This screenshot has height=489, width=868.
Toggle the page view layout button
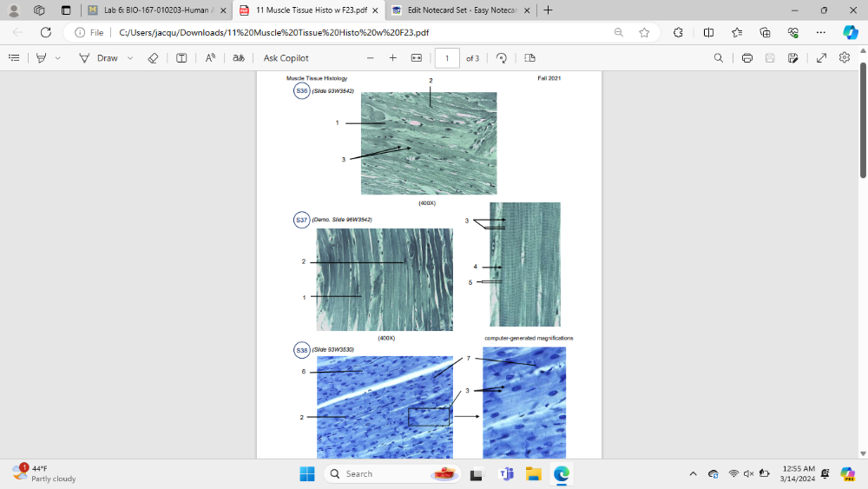click(529, 58)
